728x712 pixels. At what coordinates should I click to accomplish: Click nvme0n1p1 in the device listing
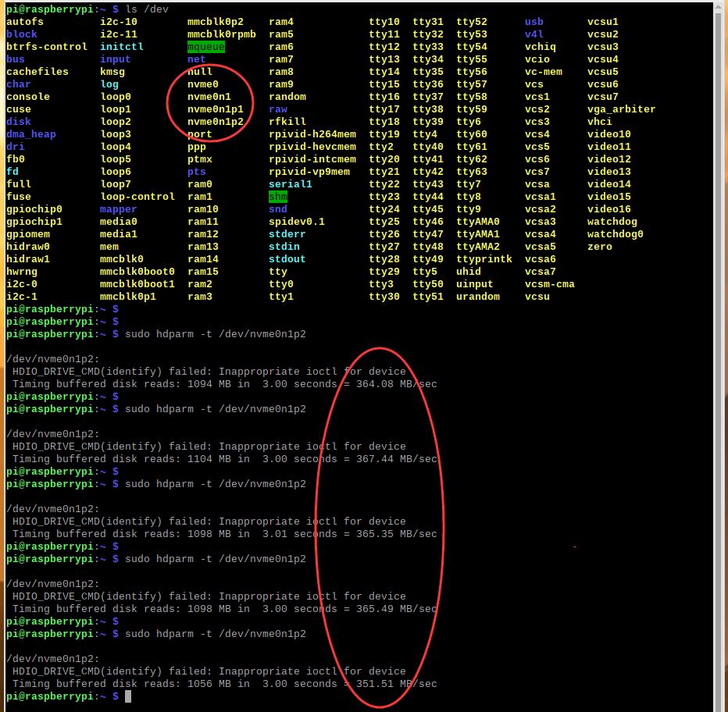[216, 109]
